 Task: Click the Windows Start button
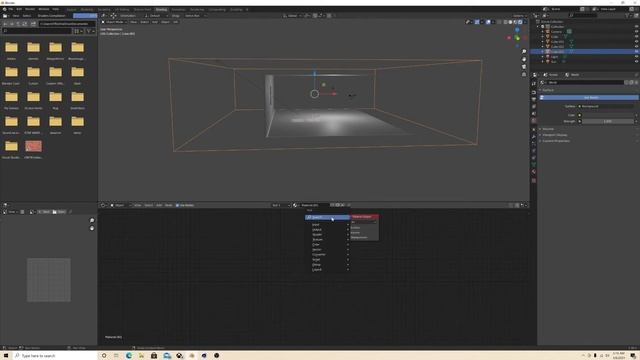[x=6, y=356]
